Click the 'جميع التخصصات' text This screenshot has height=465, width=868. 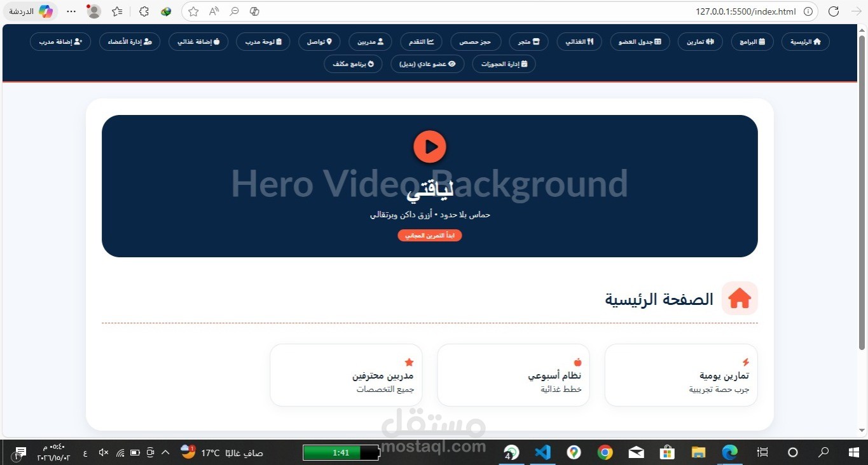pos(385,389)
